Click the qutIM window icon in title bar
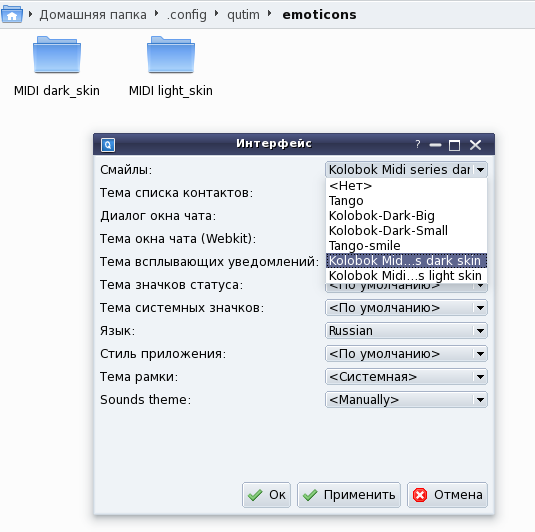The image size is (535, 532). point(108,145)
